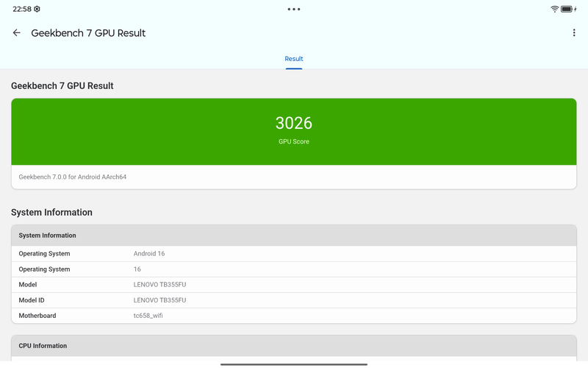Open the three-dot overflow menu
The height and width of the screenshot is (368, 588).
click(x=574, y=32)
